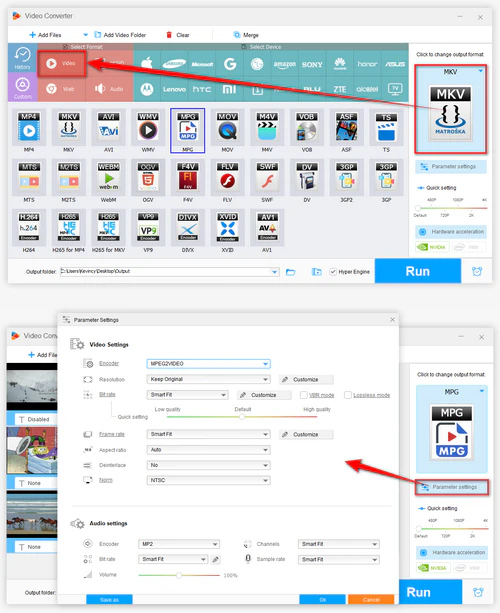Click Add Files in top toolbar
This screenshot has width=500, height=613.
45,35
